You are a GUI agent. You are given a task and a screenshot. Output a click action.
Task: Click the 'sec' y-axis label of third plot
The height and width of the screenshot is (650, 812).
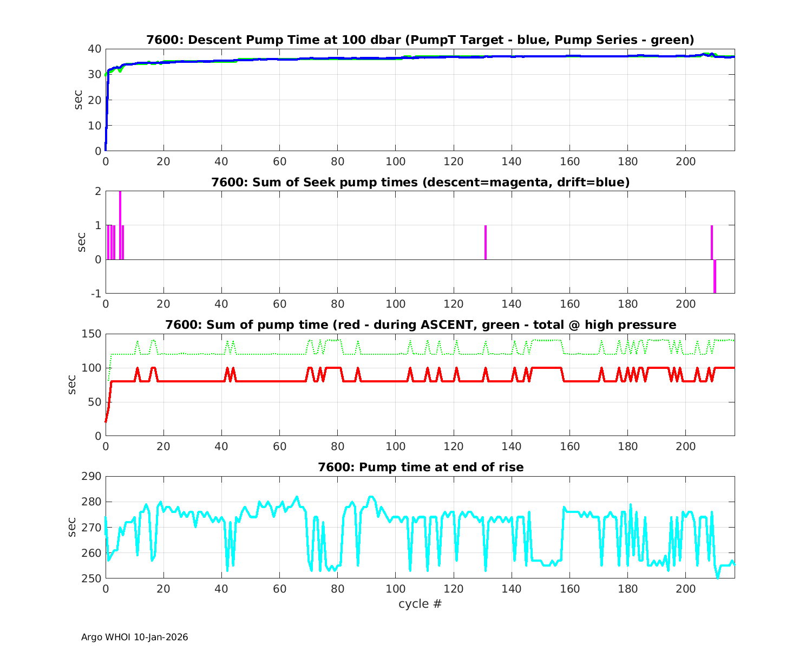click(73, 385)
